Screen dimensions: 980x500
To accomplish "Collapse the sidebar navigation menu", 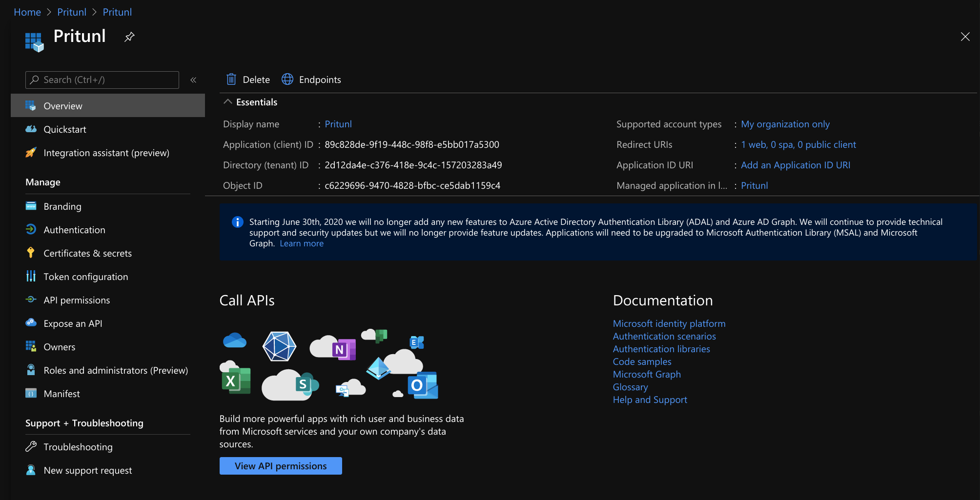I will click(x=193, y=80).
